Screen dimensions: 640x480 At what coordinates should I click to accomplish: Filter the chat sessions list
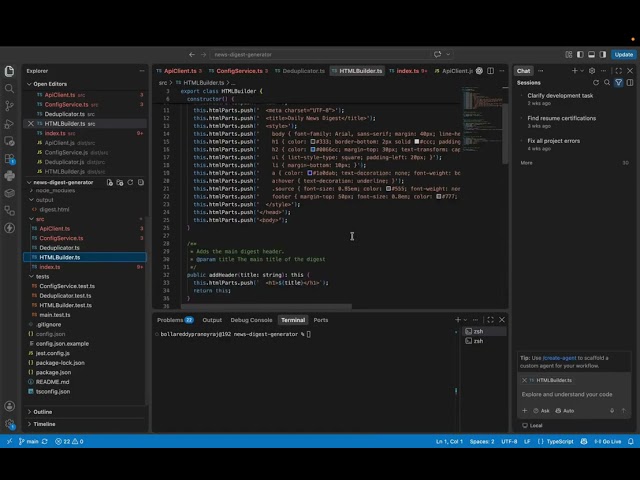pos(619,82)
